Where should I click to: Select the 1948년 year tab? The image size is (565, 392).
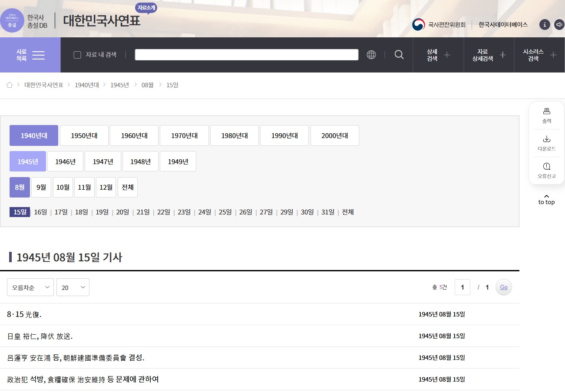140,161
